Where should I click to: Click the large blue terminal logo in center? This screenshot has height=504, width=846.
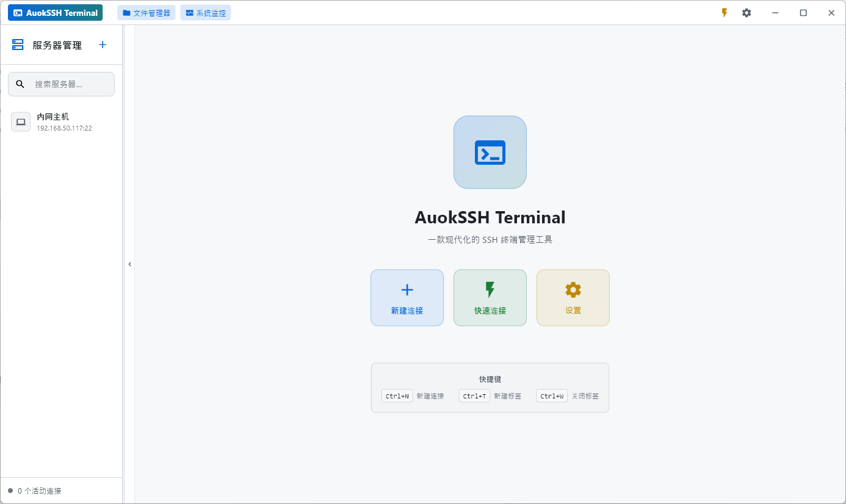[490, 153]
